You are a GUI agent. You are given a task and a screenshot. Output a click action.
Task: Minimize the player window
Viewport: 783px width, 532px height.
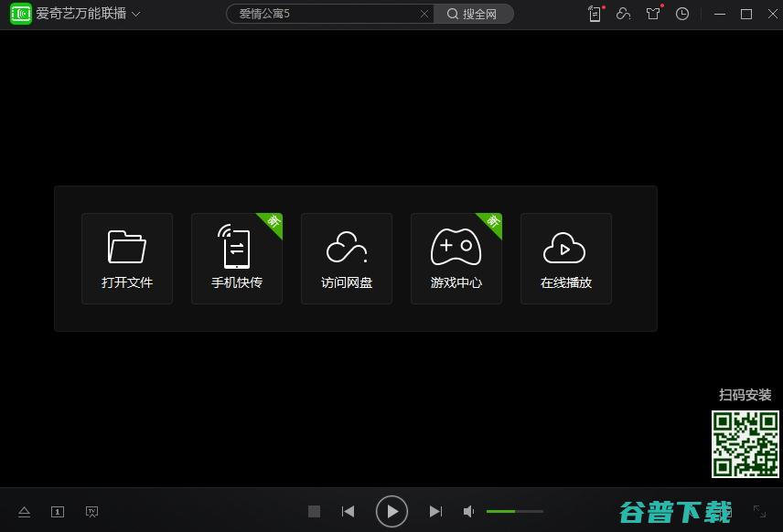[720, 14]
